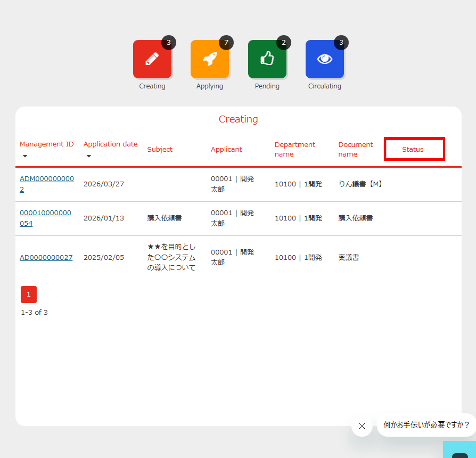Click the Applicant column header

(x=226, y=149)
